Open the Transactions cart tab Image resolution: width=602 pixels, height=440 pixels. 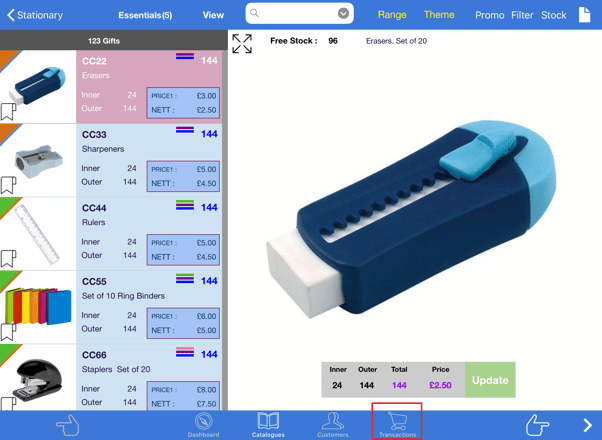(x=397, y=424)
